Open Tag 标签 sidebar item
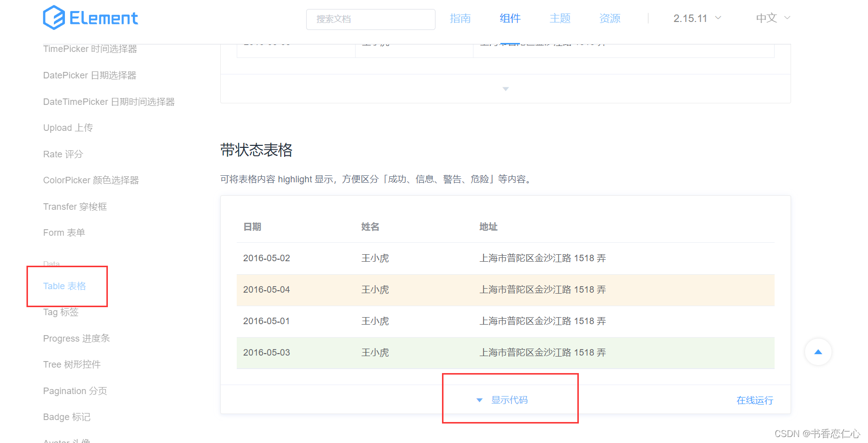This screenshot has width=868, height=443. (61, 312)
